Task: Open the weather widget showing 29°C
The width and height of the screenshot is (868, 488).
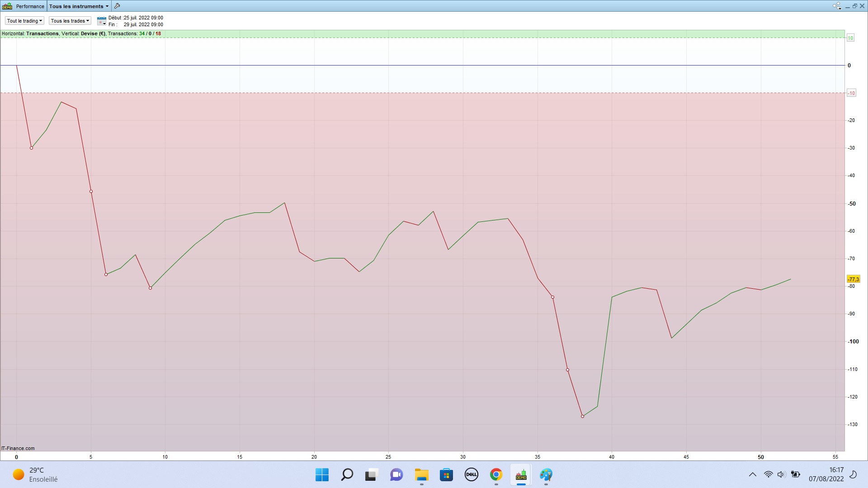Action: click(x=35, y=474)
